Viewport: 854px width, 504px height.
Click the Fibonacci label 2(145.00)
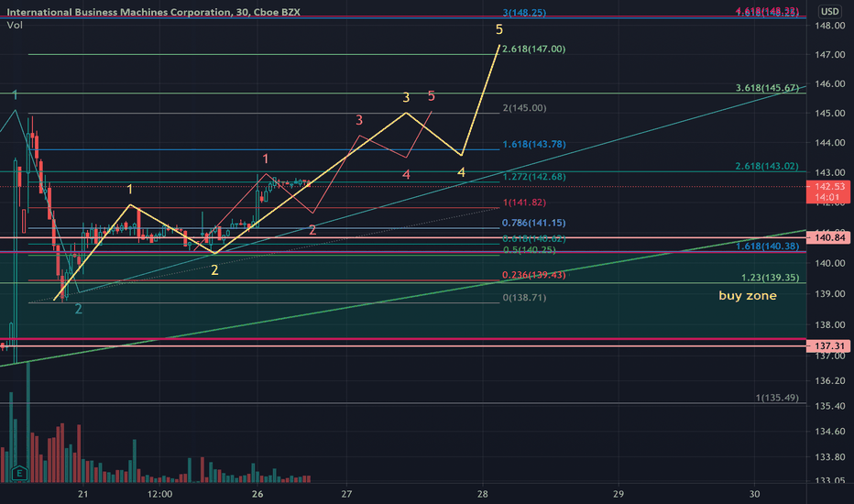coord(524,108)
